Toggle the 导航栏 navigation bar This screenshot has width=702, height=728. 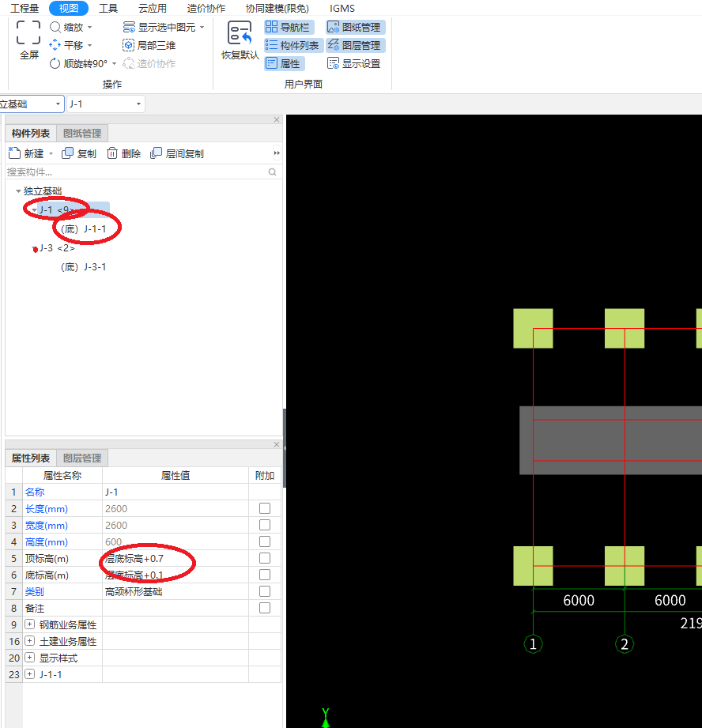pos(289,28)
